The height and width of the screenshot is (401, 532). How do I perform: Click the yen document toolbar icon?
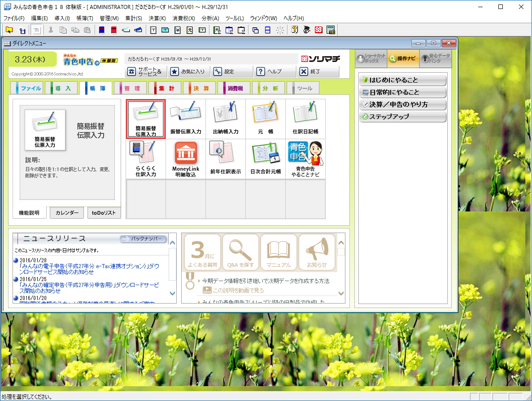(178, 30)
